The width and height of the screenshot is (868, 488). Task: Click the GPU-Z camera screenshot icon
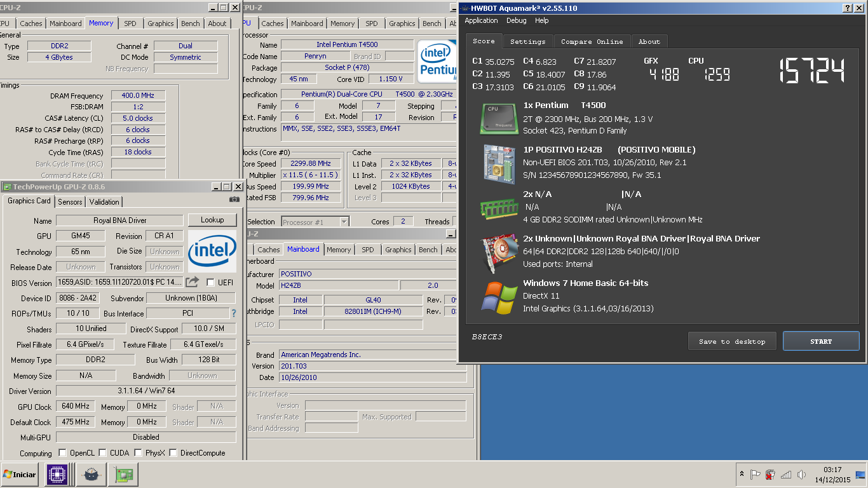pyautogui.click(x=234, y=200)
